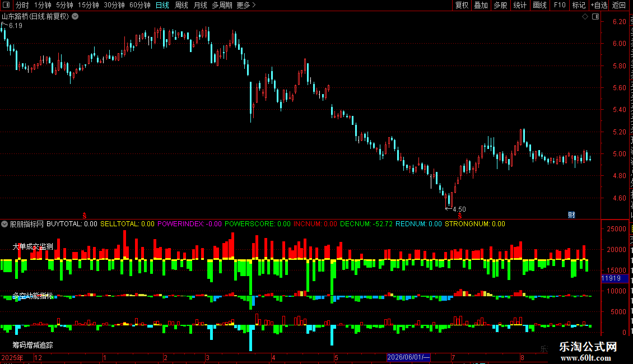Click the diamond icon above the chart
Viewport: 633px width, 364px height.
(x=585, y=17)
